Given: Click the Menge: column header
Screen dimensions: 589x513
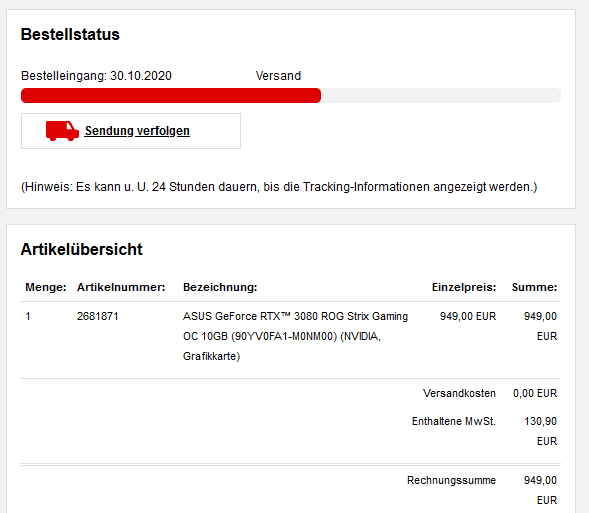Looking at the screenshot, I should (x=46, y=287).
